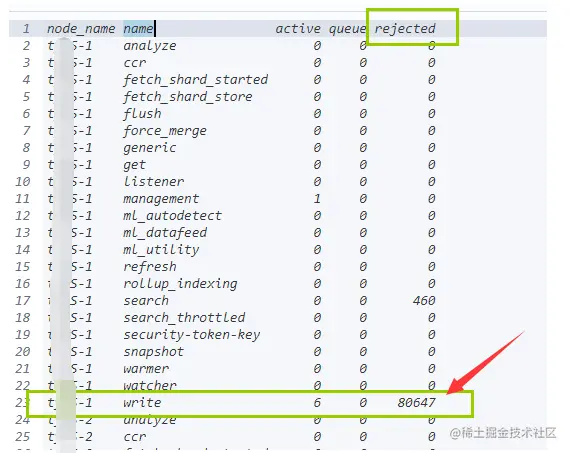Click the 'force_merge' entry
The height and width of the screenshot is (453, 570).
click(x=165, y=131)
